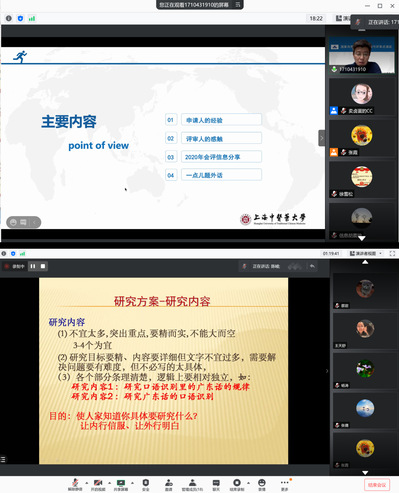
Task: Start video using the camera icon
Action: tap(98, 484)
